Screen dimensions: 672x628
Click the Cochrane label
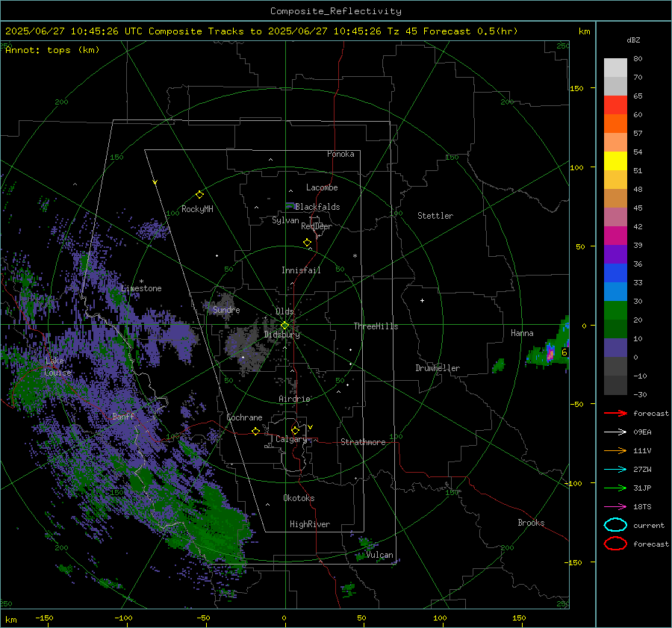[x=244, y=417]
